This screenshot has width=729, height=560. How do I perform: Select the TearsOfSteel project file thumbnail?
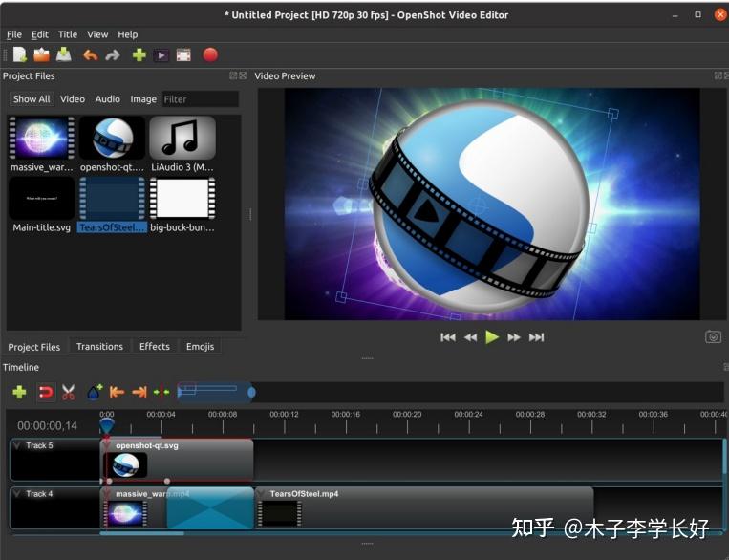112,199
